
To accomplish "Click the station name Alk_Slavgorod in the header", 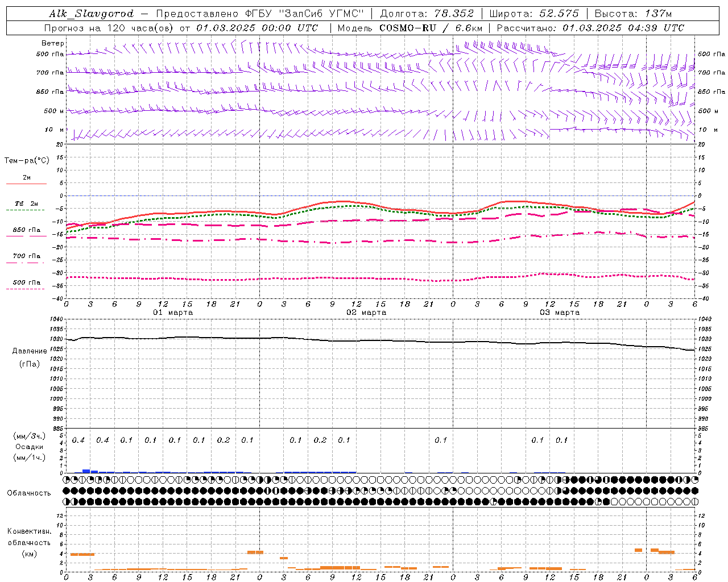I will pos(92,14).
